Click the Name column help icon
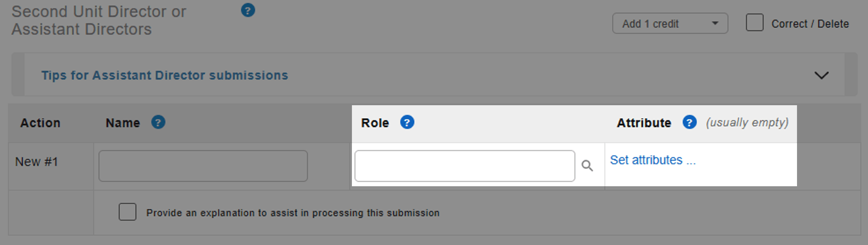The width and height of the screenshot is (868, 245). coord(158,122)
